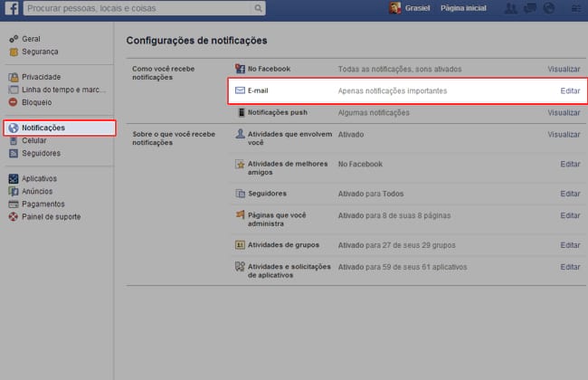Click the Privacidade padlock icon
Screen dimensions: 588x380
tap(14, 77)
